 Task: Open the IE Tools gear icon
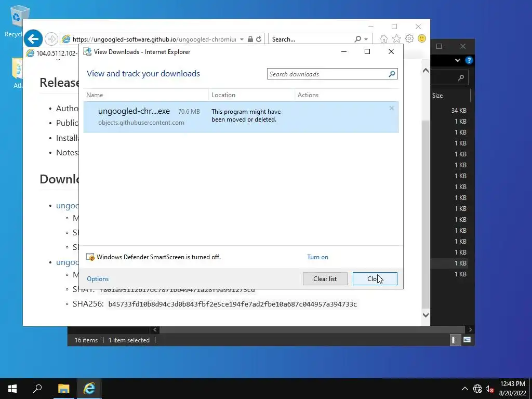point(409,38)
